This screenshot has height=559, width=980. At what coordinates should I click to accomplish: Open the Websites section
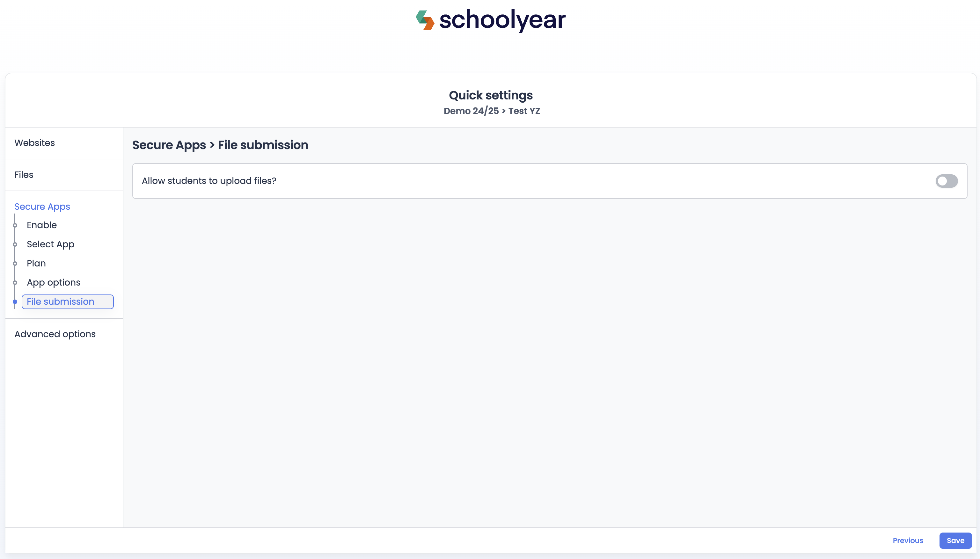[34, 143]
